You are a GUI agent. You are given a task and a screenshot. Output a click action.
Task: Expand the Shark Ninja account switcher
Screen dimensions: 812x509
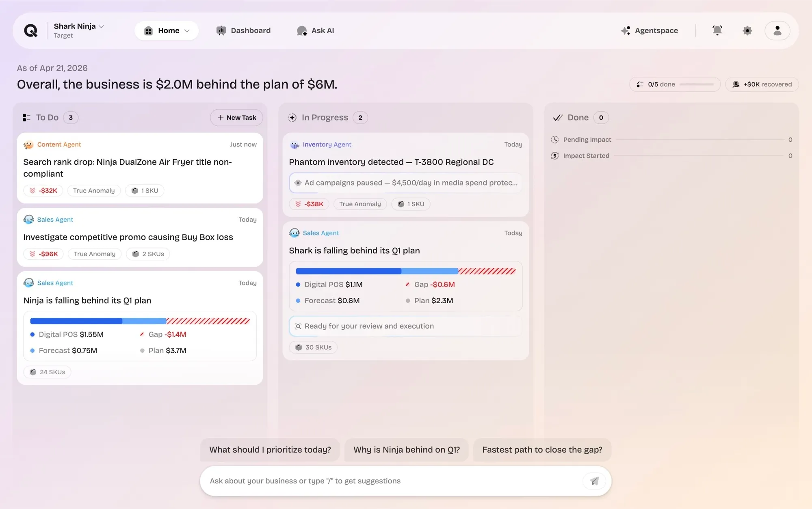pos(79,30)
